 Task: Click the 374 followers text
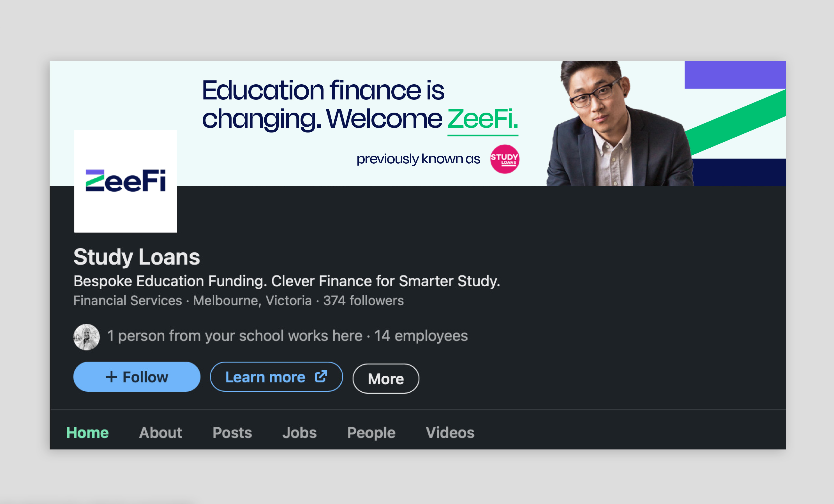pos(364,301)
